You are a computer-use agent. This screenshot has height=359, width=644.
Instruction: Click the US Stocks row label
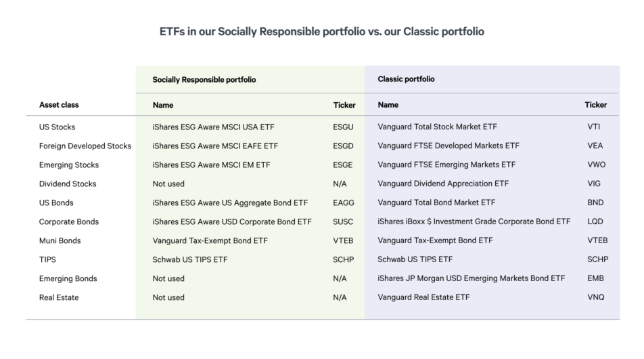(x=57, y=127)
